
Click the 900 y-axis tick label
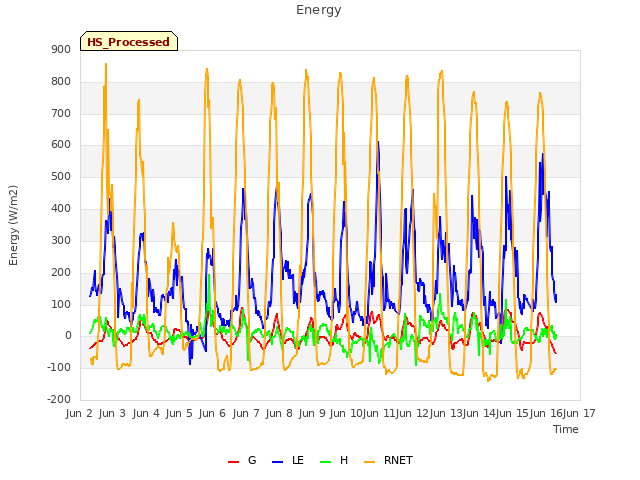tap(61, 50)
